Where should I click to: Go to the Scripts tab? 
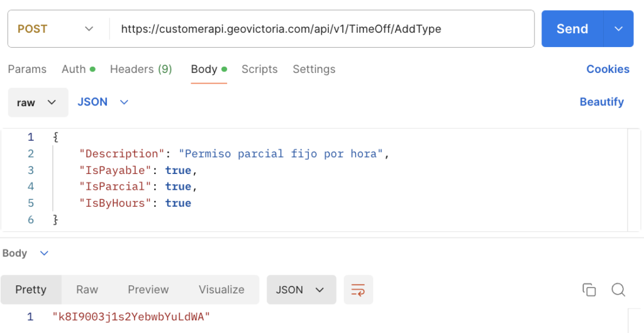259,69
